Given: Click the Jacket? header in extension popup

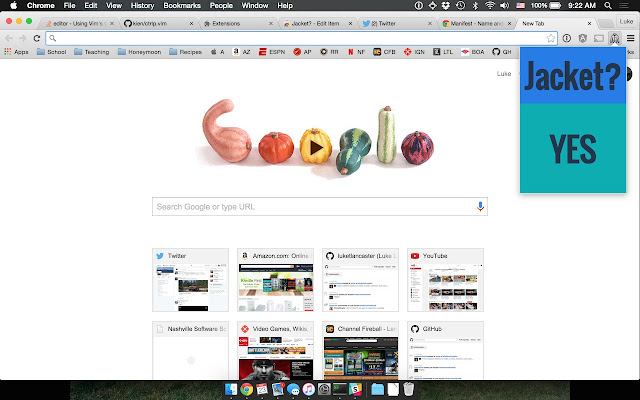Looking at the screenshot, I should click(573, 76).
